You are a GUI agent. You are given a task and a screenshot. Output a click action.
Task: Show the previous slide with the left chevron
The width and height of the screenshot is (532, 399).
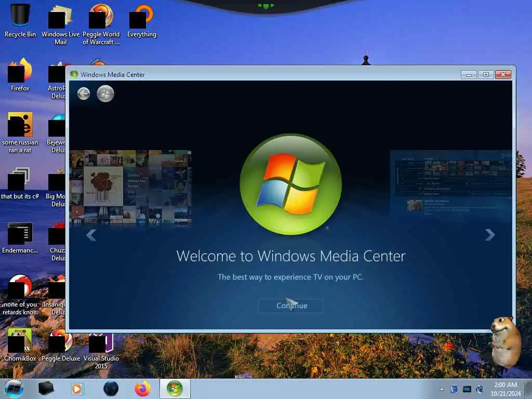point(91,235)
